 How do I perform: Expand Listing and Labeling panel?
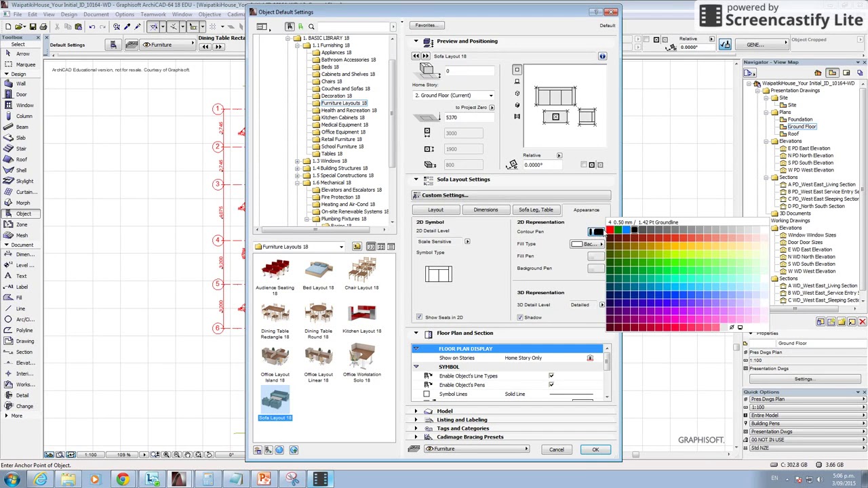click(x=416, y=420)
